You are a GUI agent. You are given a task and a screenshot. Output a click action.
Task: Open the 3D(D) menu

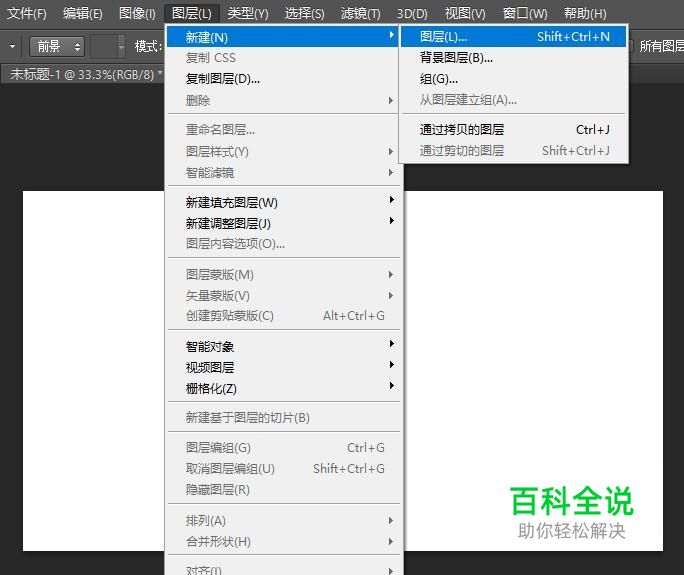point(412,14)
